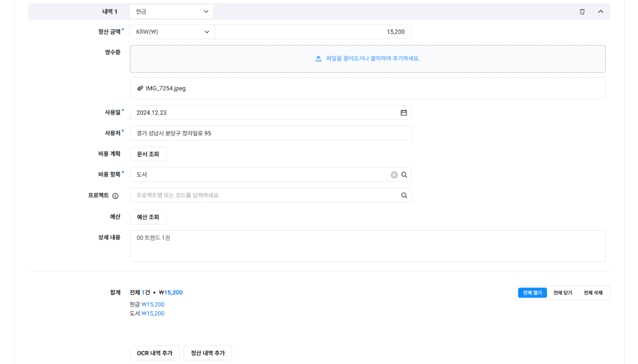638x364 pixels.
Task: Click the 정산 금액 amount field
Action: tap(313, 32)
